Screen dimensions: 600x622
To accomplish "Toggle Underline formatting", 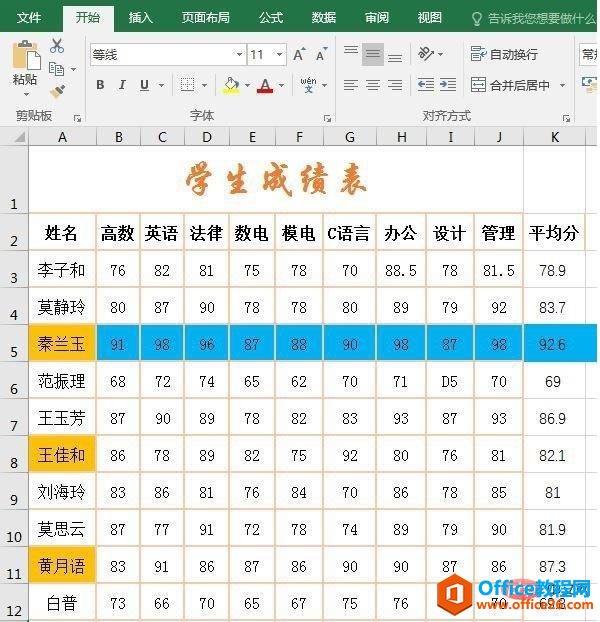I will coord(144,84).
